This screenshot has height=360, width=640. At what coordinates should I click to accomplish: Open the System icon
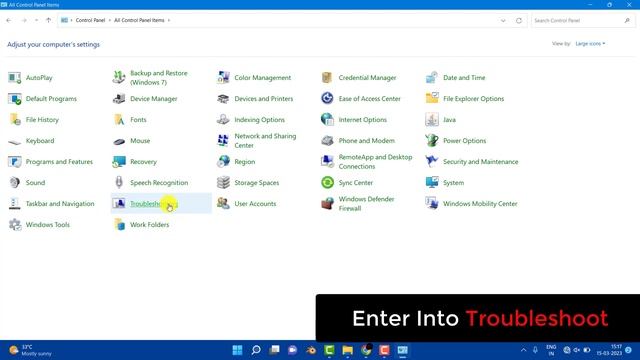432,182
